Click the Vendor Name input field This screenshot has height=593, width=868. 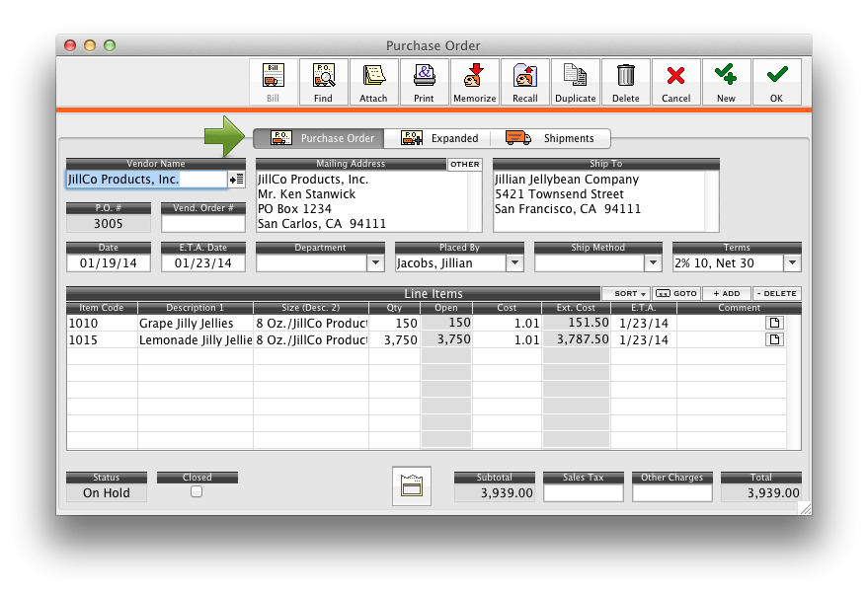click(x=147, y=180)
